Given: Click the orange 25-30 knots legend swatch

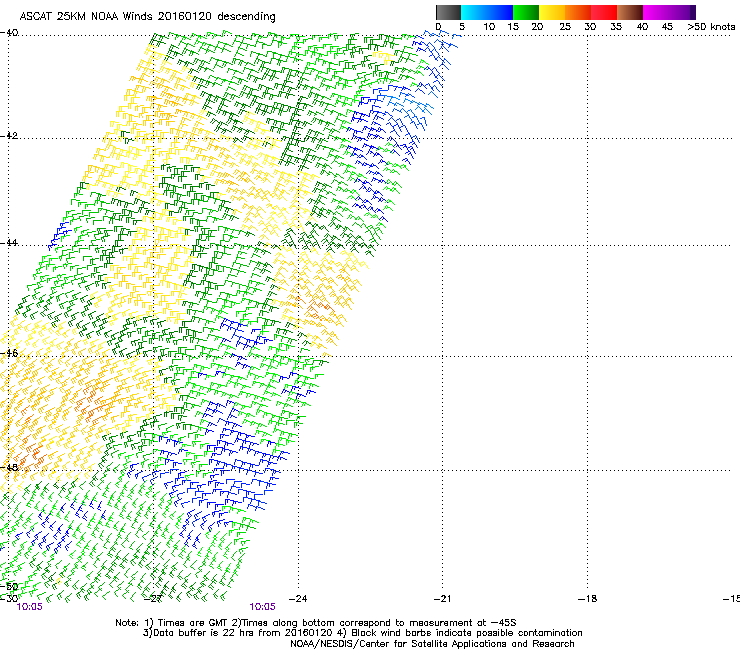Looking at the screenshot, I should 578,12.
